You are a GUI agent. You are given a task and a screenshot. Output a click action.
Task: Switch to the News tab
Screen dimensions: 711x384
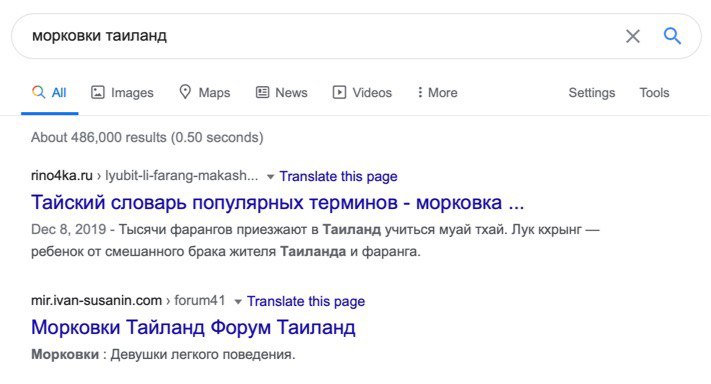pyautogui.click(x=282, y=92)
